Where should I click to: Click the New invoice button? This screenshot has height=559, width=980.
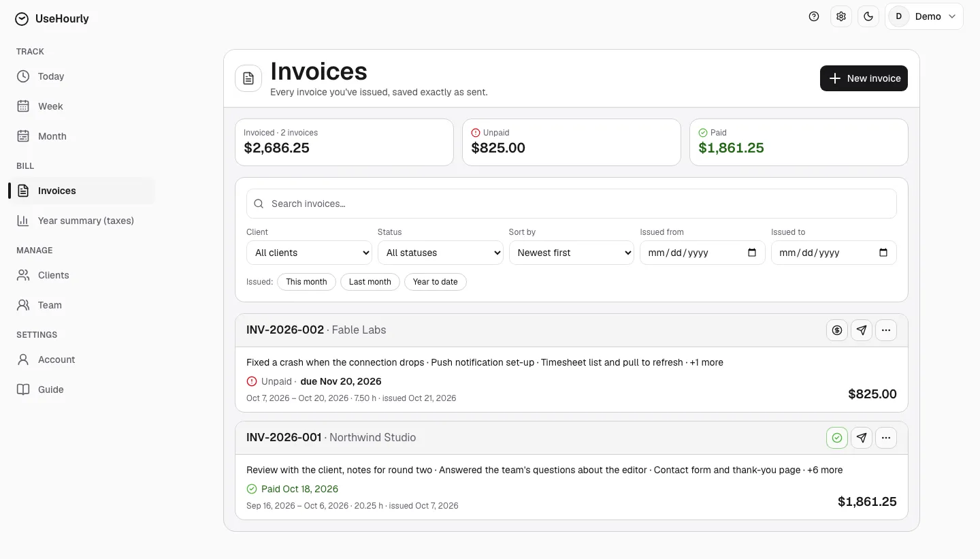tap(864, 78)
